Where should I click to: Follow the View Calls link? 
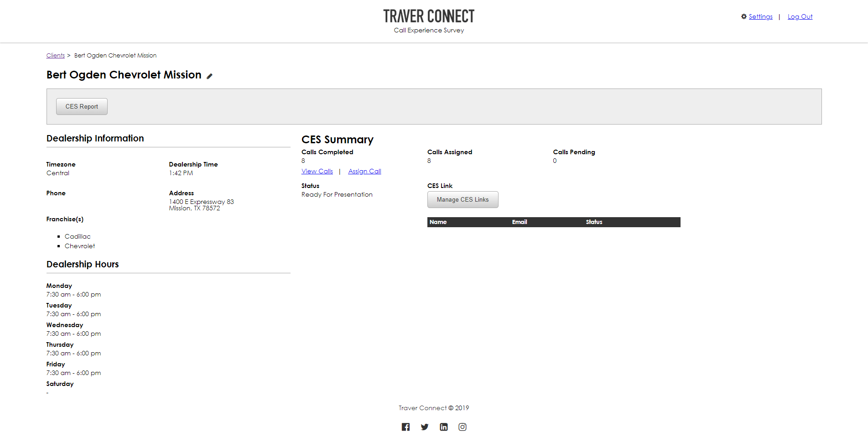[x=317, y=171]
